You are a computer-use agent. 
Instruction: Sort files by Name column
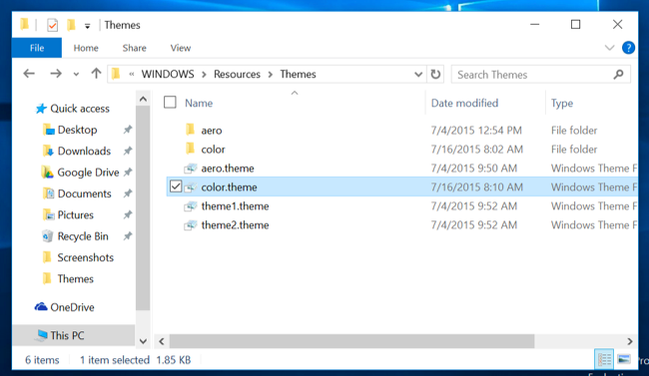point(199,103)
